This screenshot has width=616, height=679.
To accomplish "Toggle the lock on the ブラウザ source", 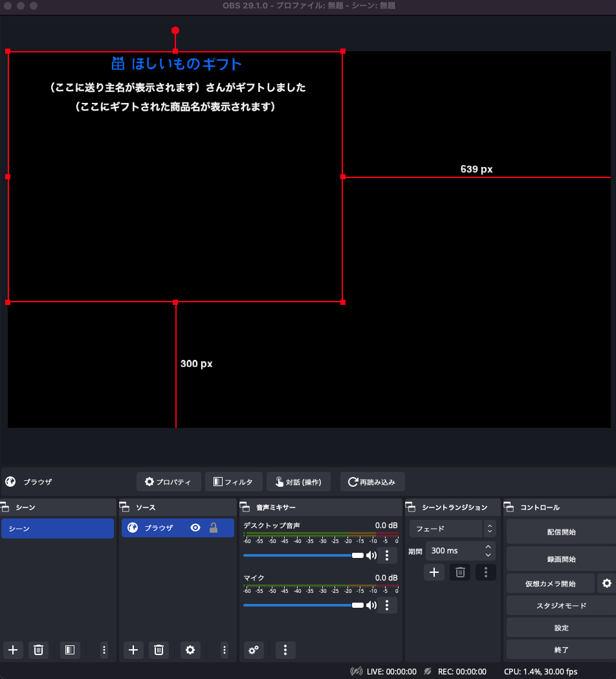I will [x=214, y=528].
